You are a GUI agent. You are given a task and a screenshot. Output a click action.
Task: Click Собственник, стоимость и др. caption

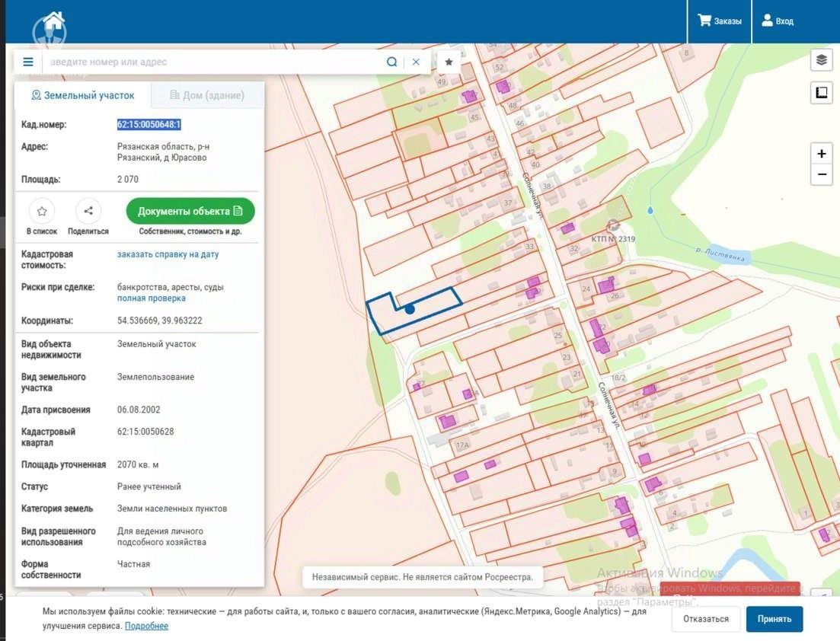click(190, 231)
